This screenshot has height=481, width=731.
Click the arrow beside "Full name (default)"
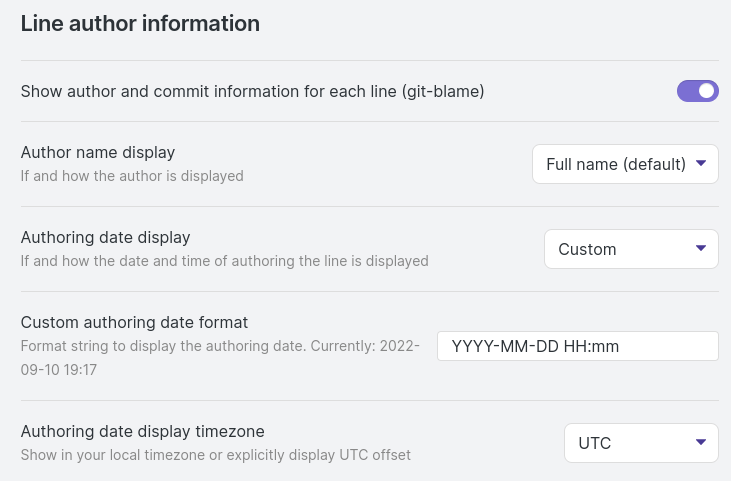tap(701, 163)
